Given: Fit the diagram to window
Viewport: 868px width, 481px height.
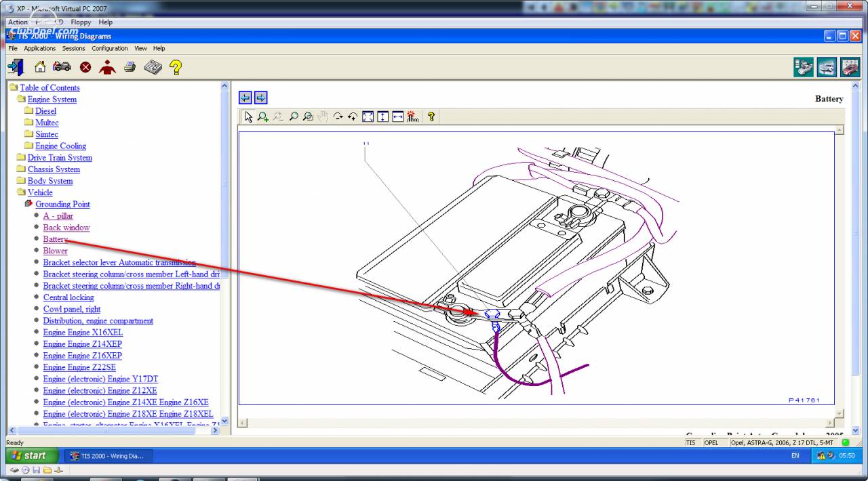Looking at the screenshot, I should tap(368, 117).
